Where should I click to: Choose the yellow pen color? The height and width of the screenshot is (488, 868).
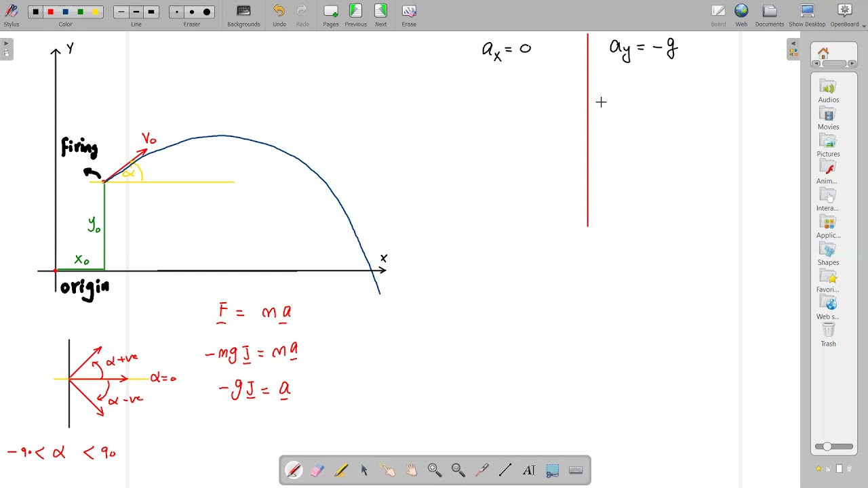(x=95, y=12)
